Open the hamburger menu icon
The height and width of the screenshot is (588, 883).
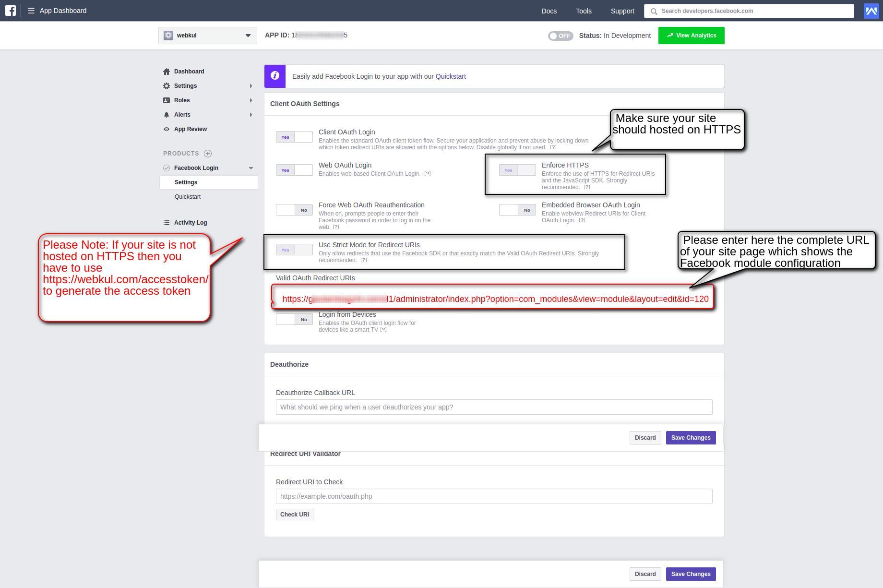31,11
